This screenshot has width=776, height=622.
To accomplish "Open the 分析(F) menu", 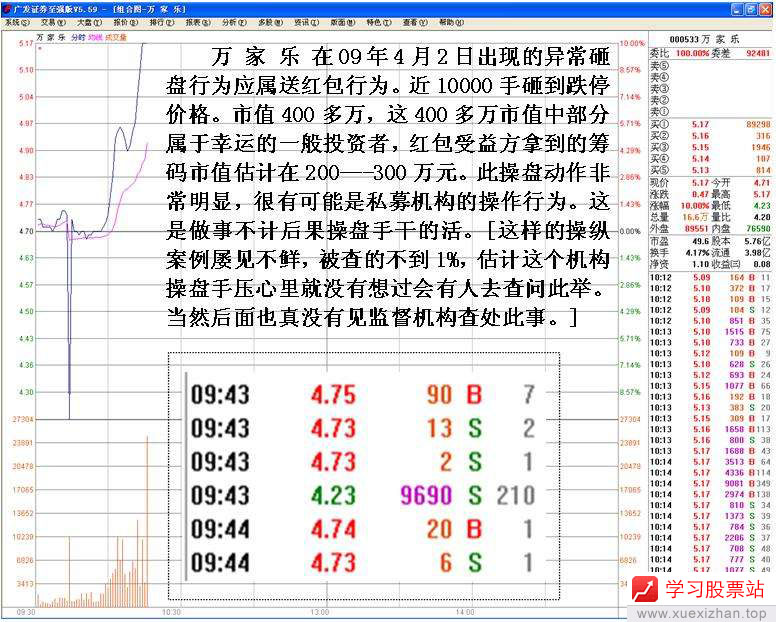I will pos(234,23).
